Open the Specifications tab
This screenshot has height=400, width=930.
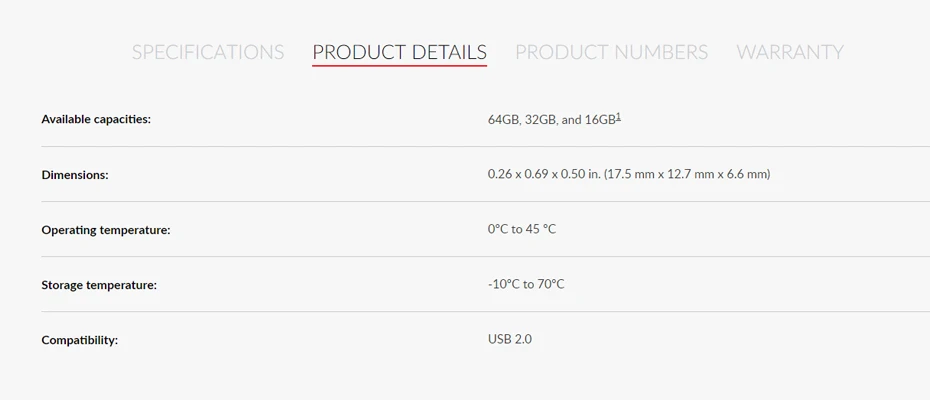tap(208, 52)
